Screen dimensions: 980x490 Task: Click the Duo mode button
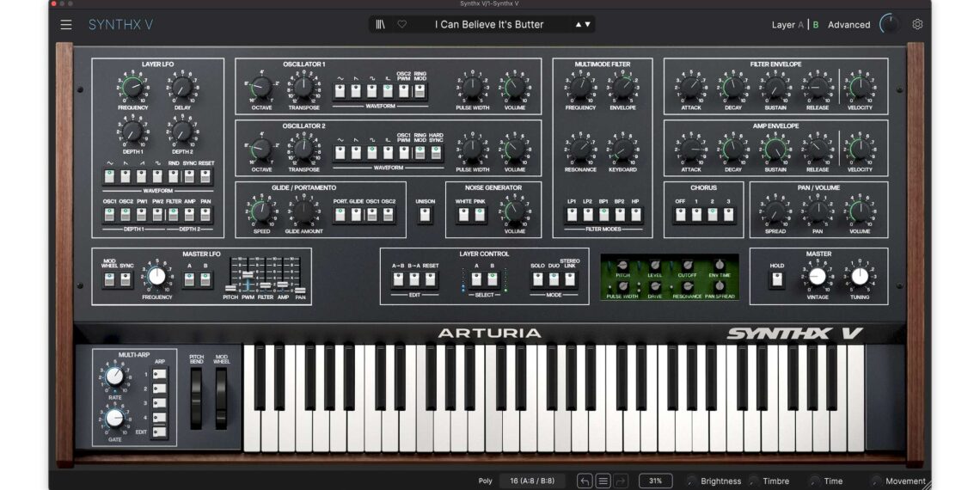tap(554, 279)
